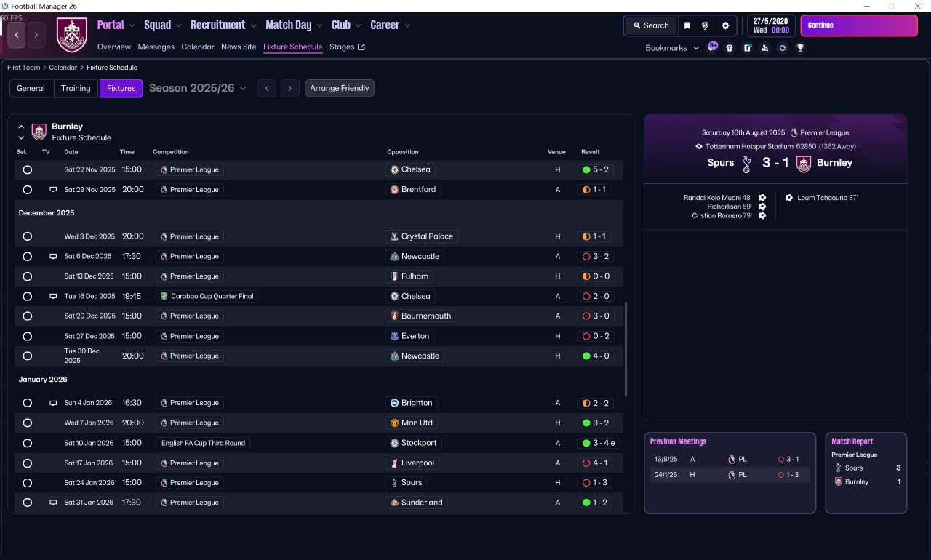Click the 27/5/2026 date display

pos(770,25)
